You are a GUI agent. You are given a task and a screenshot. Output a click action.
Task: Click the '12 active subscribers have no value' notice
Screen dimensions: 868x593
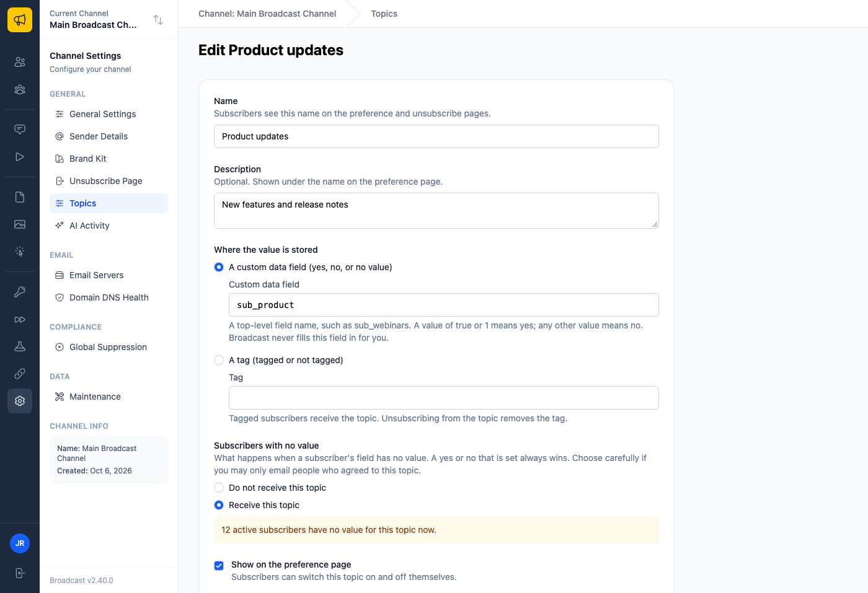pyautogui.click(x=436, y=530)
